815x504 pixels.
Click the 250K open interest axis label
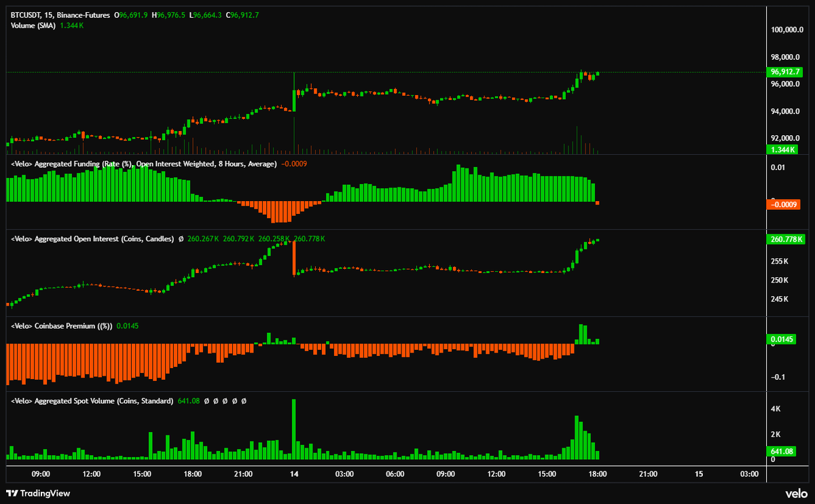[781, 280]
